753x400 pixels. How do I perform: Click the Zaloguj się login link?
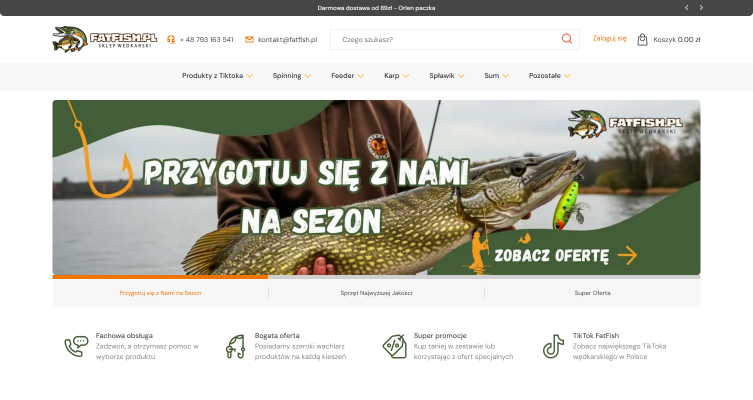click(x=609, y=39)
